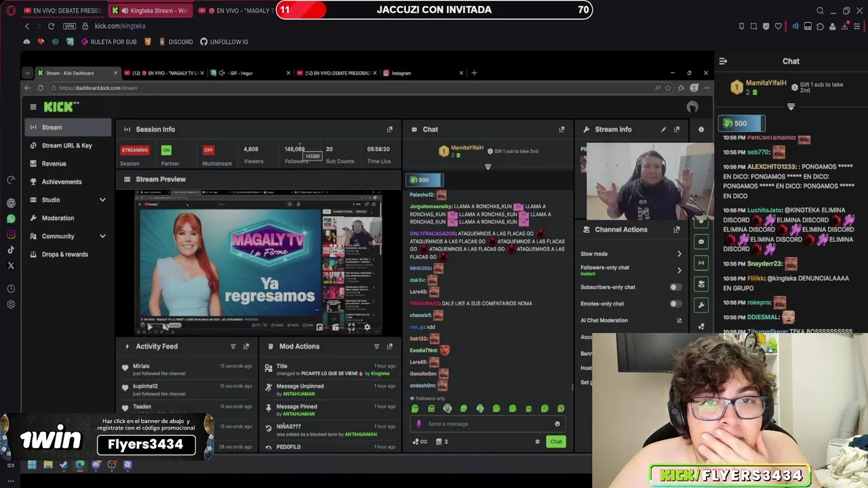Switch to the GIF - Imgur tab

(x=251, y=73)
